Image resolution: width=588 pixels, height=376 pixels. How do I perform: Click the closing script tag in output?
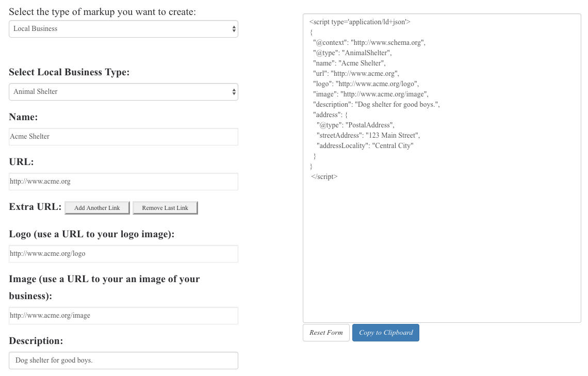(x=324, y=176)
